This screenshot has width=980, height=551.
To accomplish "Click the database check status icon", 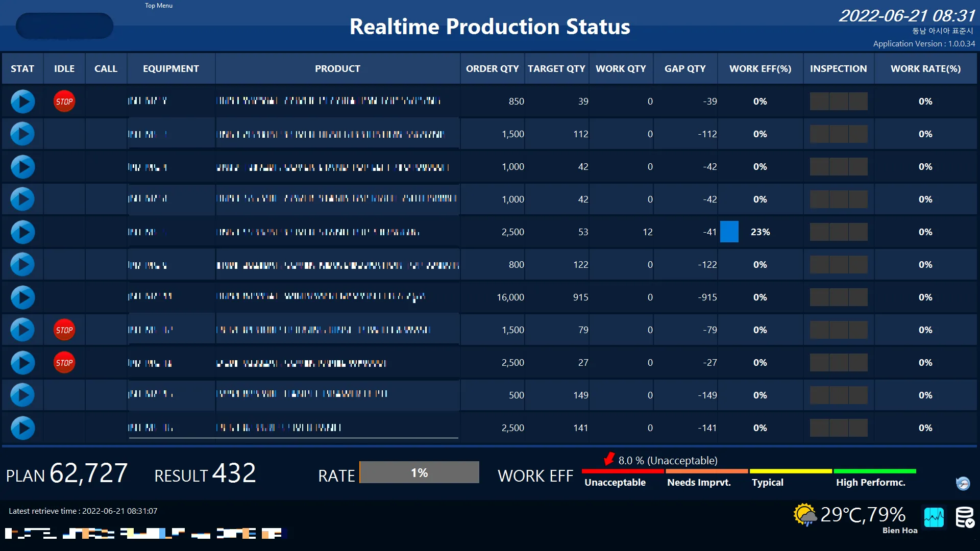I will pyautogui.click(x=965, y=517).
